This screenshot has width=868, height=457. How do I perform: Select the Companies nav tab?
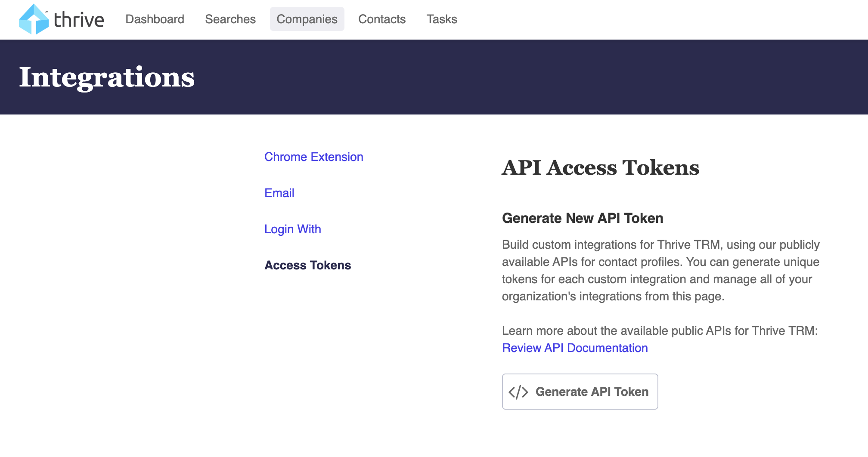click(307, 19)
